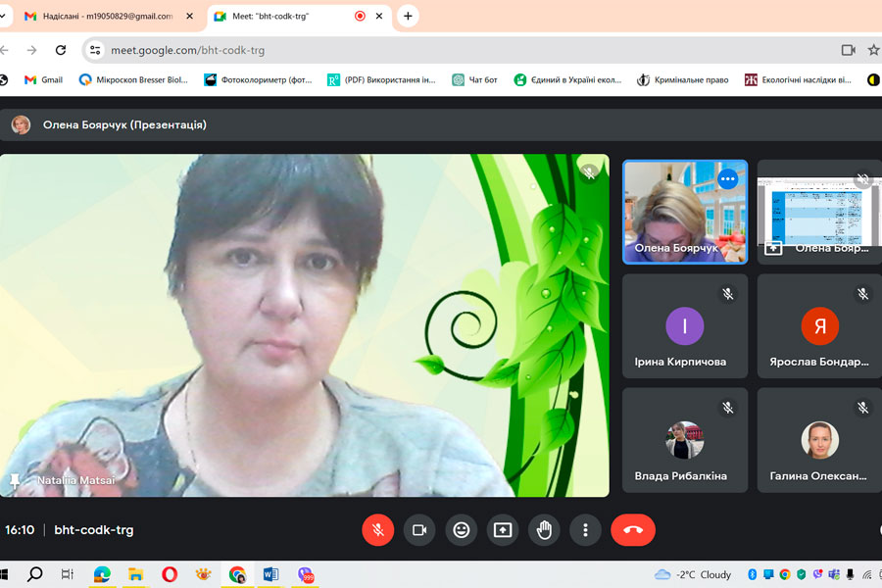Close the Gmail Надіслані tab

tap(189, 17)
